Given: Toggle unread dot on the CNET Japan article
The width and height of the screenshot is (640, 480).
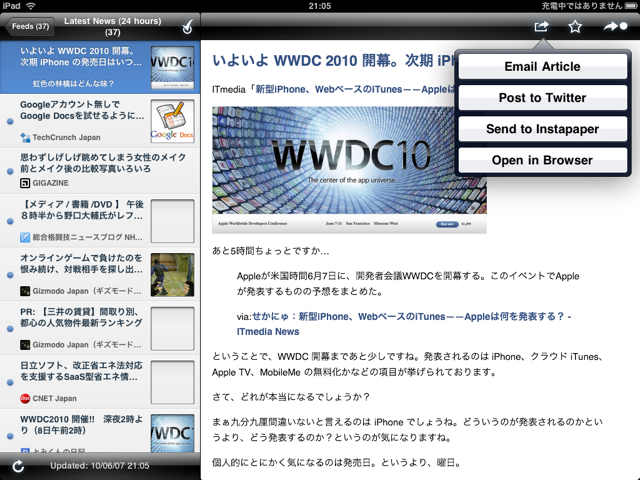Looking at the screenshot, I should coord(10,384).
